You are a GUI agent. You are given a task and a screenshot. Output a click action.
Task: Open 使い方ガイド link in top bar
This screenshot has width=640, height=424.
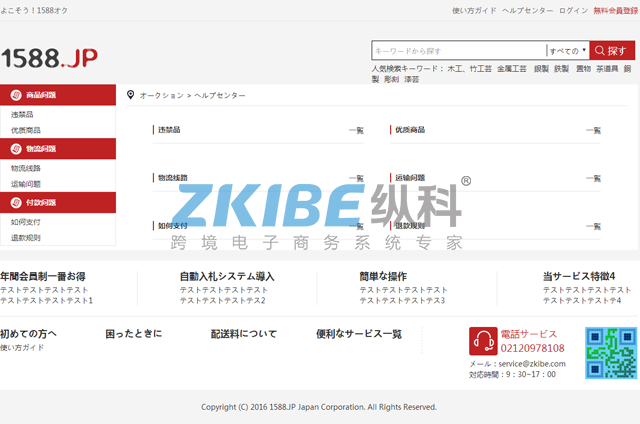click(474, 11)
